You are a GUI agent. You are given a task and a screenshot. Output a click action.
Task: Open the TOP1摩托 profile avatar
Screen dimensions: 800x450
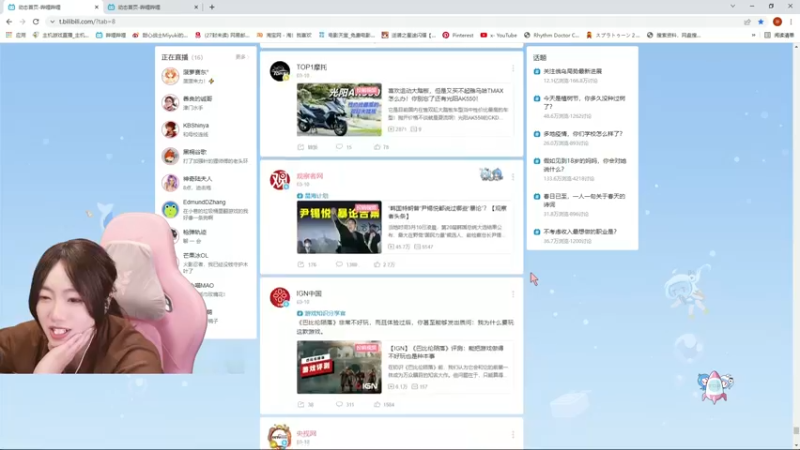tap(280, 71)
